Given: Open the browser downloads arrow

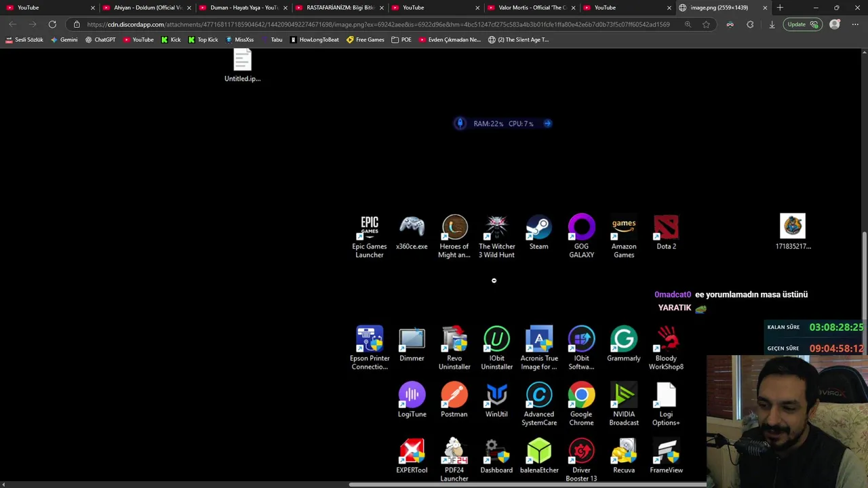Looking at the screenshot, I should (x=772, y=24).
